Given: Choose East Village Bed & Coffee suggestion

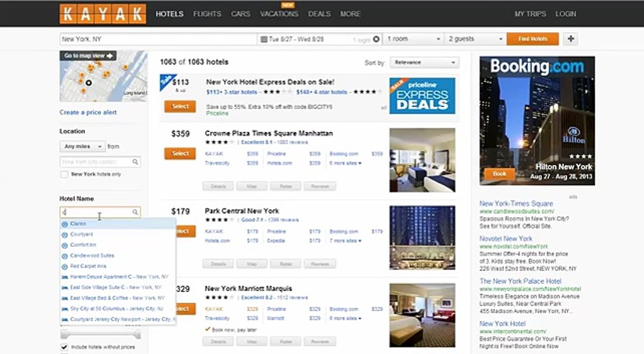Looking at the screenshot, I should click(118, 298).
